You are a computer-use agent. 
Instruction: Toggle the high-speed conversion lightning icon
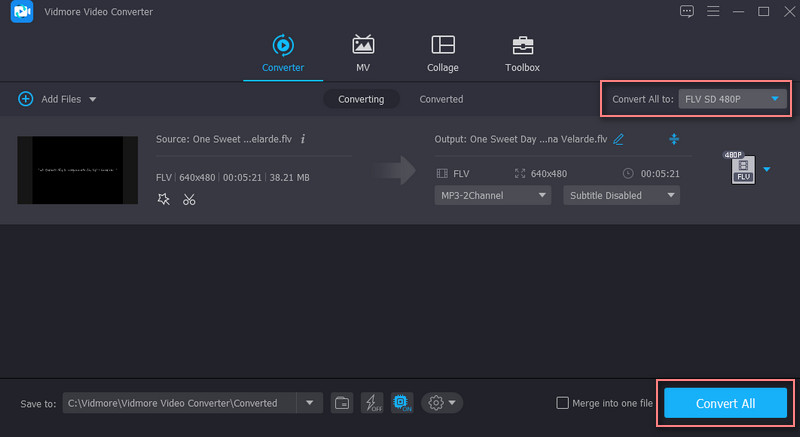coord(372,403)
